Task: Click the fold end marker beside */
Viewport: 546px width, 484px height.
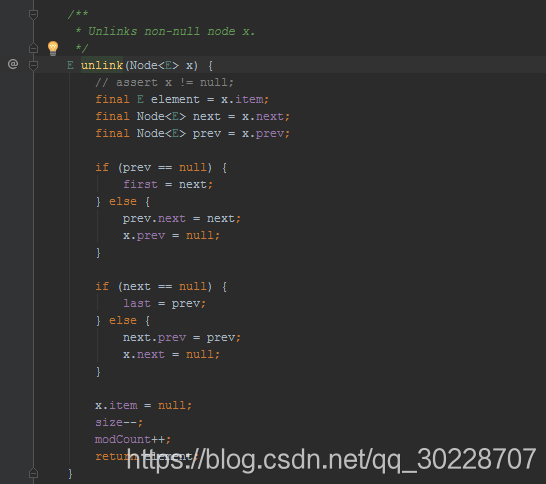Action: point(33,48)
